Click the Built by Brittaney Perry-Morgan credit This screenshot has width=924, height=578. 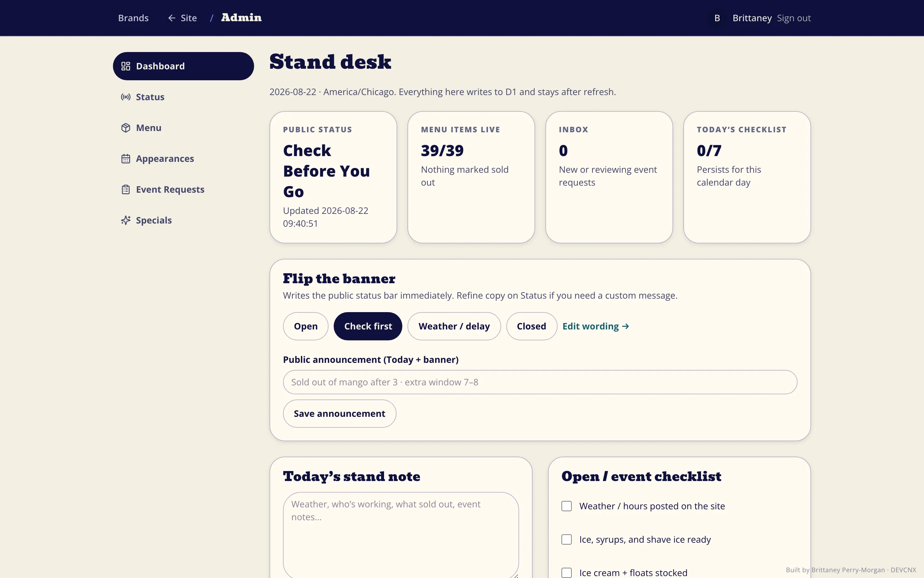click(851, 570)
